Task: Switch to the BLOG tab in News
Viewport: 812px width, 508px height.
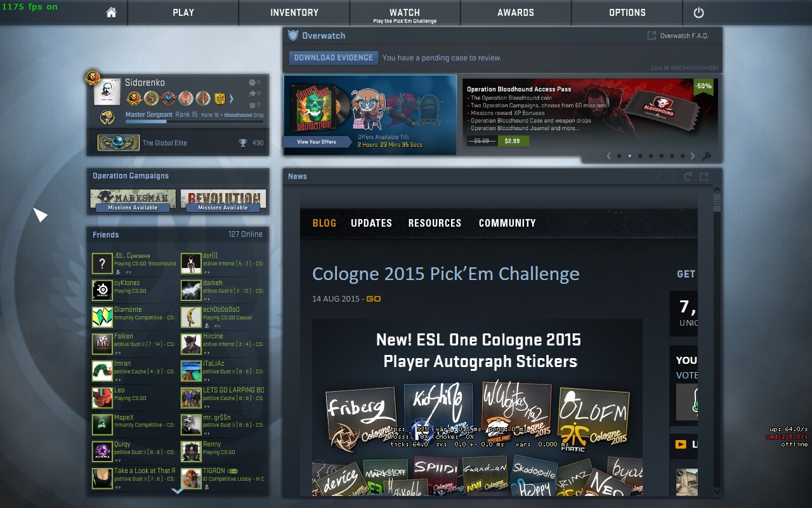Action: (324, 223)
